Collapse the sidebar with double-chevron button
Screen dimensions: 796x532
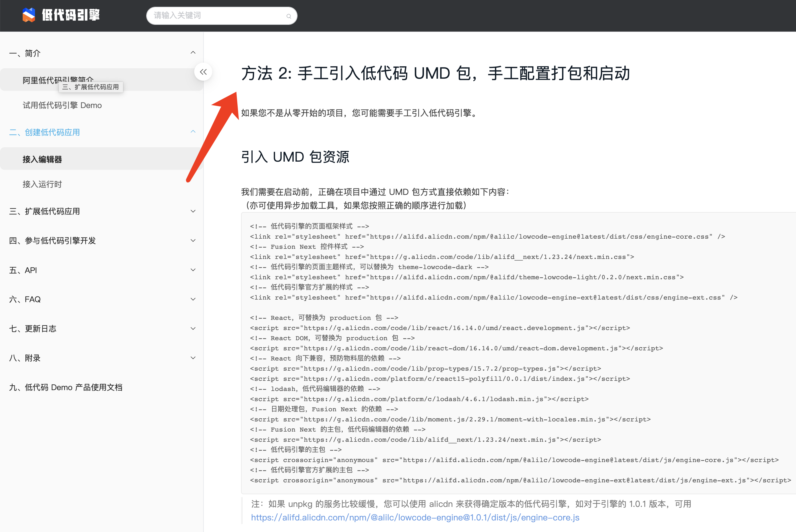coord(203,72)
